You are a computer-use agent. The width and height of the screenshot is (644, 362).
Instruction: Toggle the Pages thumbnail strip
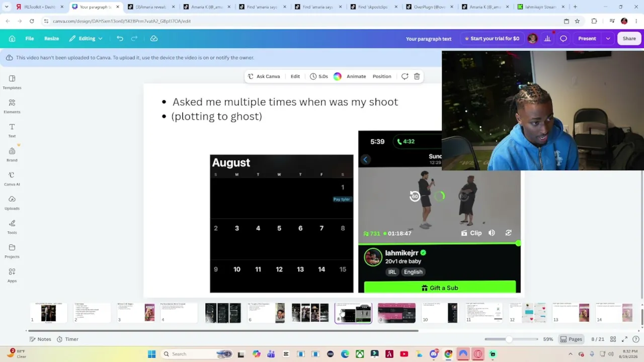coord(571,339)
